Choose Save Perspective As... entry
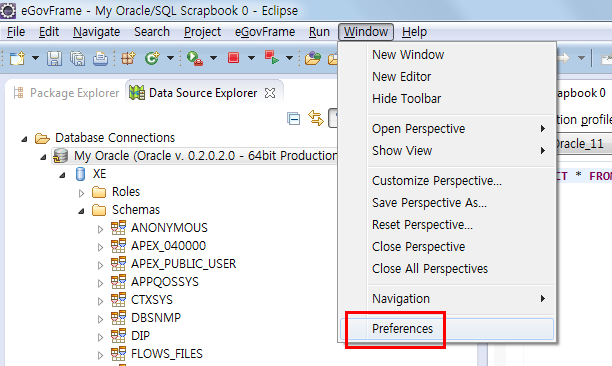This screenshot has height=366, width=612. tap(447, 203)
